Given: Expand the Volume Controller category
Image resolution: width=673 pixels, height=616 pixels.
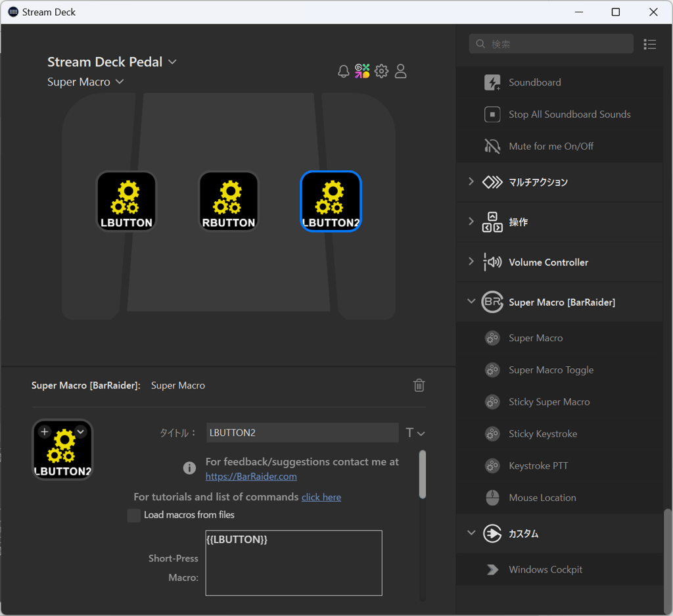Looking at the screenshot, I should pyautogui.click(x=471, y=262).
